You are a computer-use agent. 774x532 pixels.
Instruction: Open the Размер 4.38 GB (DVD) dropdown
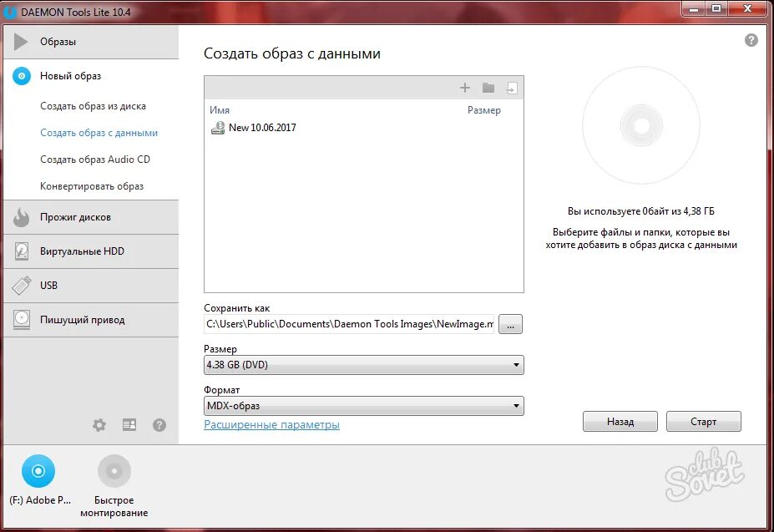(364, 365)
